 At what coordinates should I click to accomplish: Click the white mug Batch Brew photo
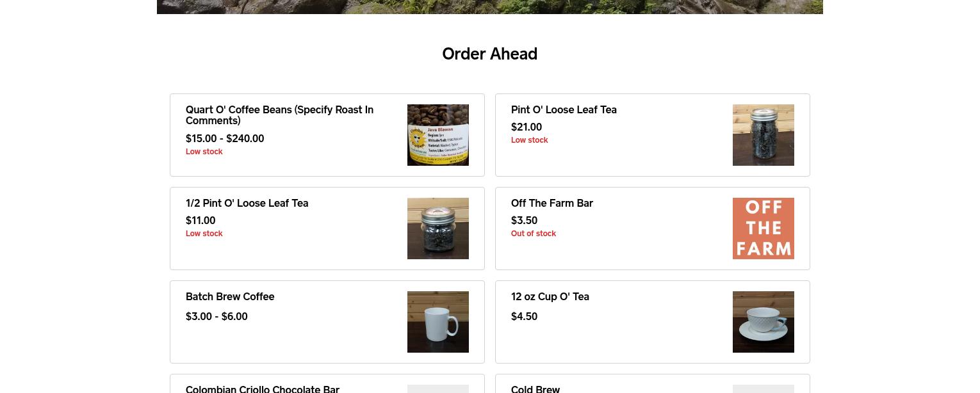pos(438,322)
